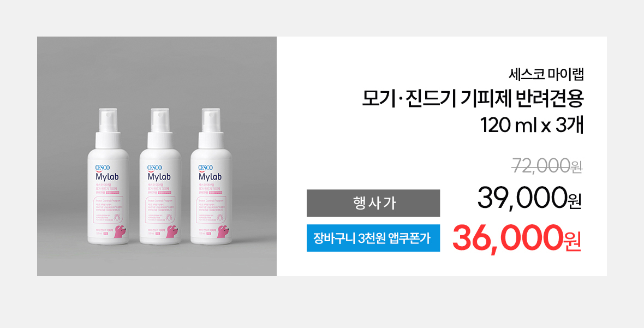644x328 pixels.
Task: Click the spray nozzle cap of middle bottle
Action: click(x=160, y=120)
